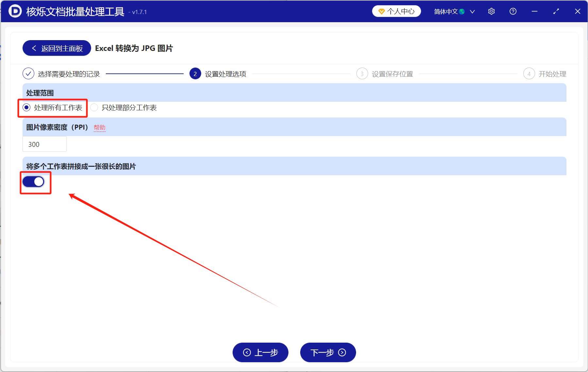The height and width of the screenshot is (372, 588).
Task: Select the 处理所有工作表 radio button
Action: pyautogui.click(x=26, y=107)
